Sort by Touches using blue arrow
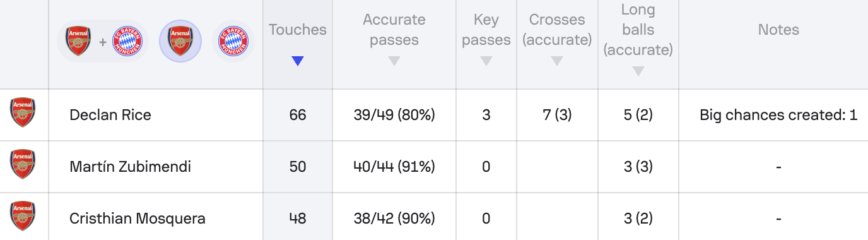 tap(298, 61)
